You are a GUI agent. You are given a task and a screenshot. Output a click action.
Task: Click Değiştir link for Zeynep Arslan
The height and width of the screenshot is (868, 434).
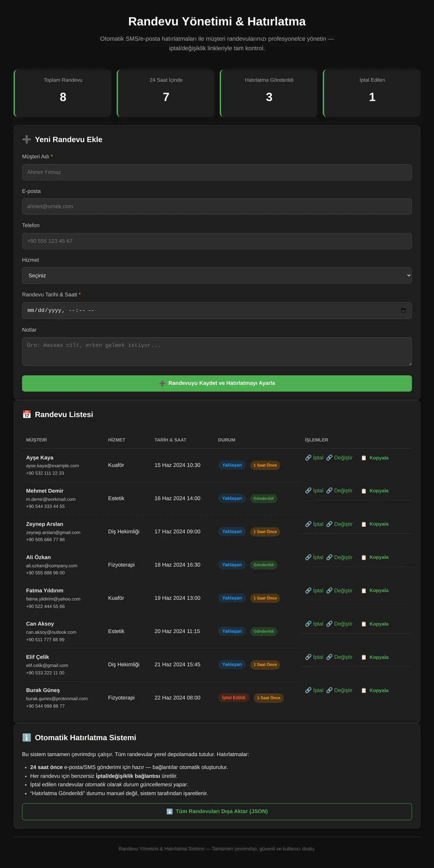[x=340, y=524]
